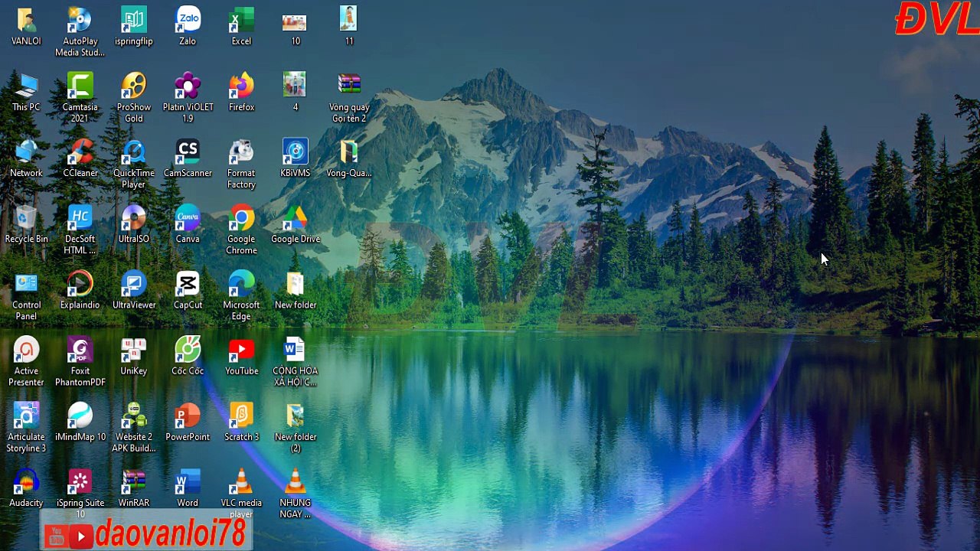Open Foxit PhantomPDF icon
980x551 pixels.
pyautogui.click(x=80, y=350)
